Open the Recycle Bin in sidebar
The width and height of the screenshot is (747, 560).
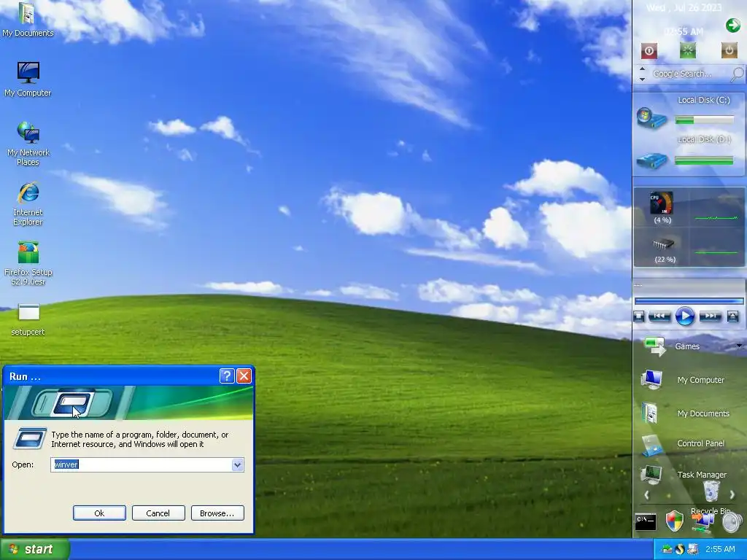click(711, 491)
